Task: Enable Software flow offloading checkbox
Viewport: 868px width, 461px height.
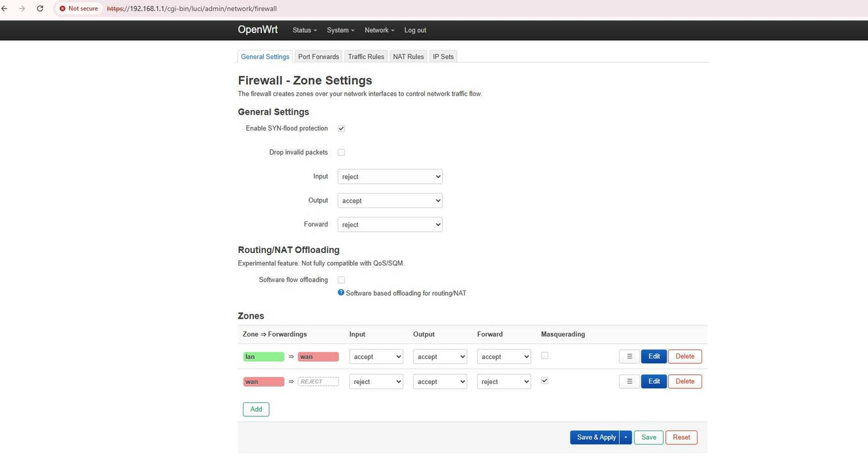Action: pos(341,280)
